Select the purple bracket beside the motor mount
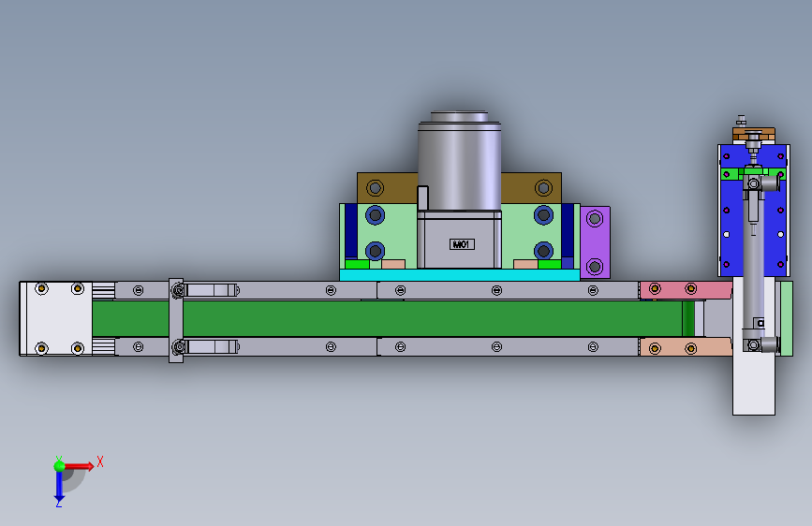 click(x=595, y=242)
